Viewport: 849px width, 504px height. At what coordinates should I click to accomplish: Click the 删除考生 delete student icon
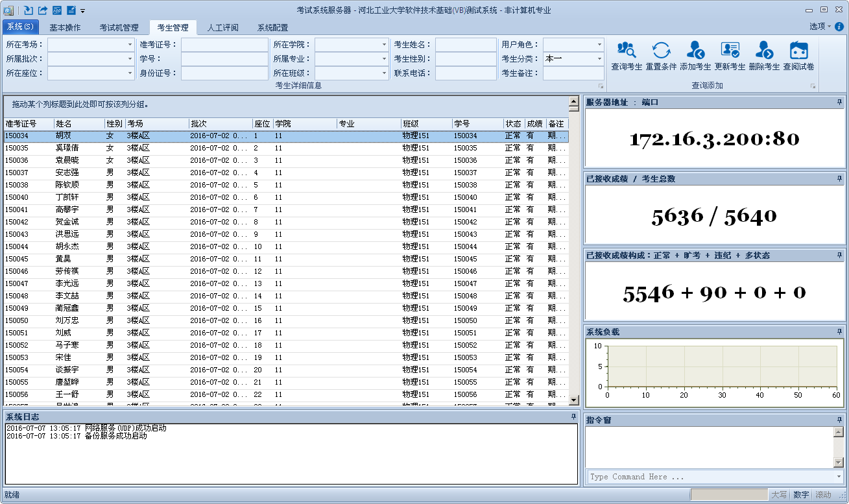(x=764, y=50)
